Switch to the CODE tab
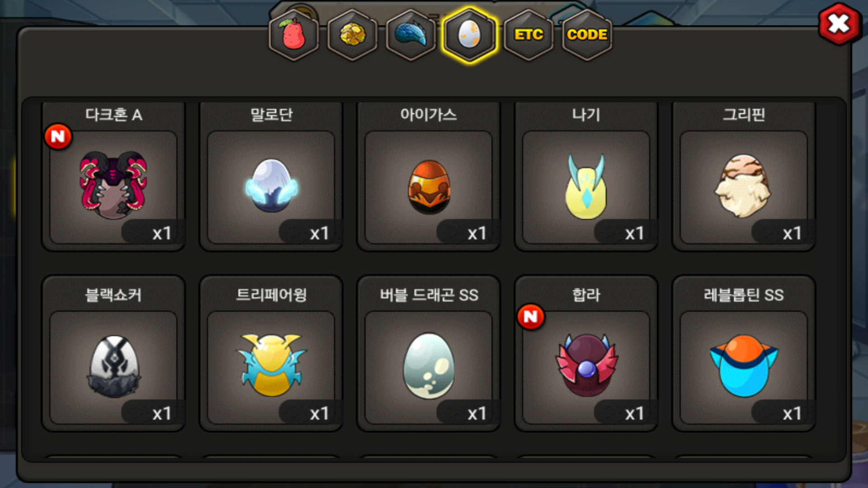 point(587,35)
